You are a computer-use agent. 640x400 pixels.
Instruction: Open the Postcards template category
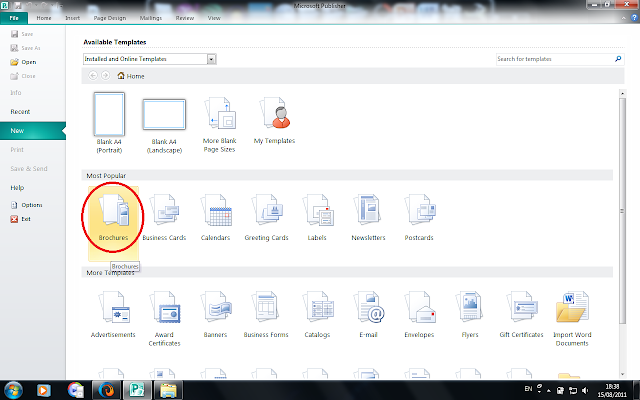(x=419, y=218)
